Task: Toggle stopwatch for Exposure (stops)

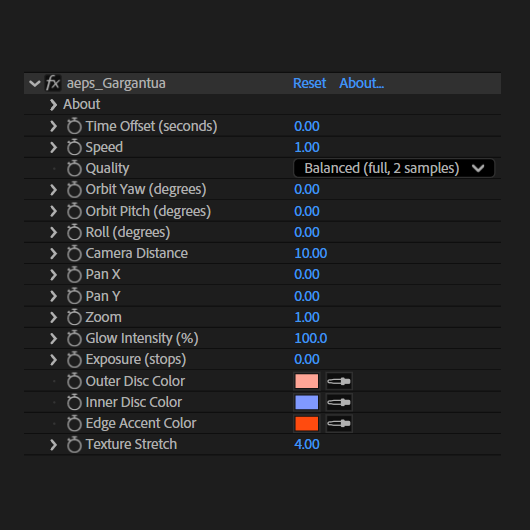Action: click(x=74, y=360)
